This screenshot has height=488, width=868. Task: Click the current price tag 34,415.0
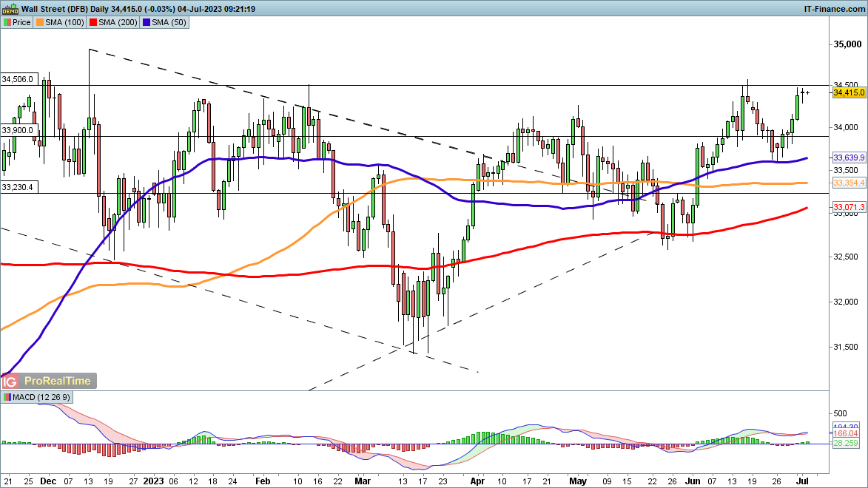click(849, 92)
